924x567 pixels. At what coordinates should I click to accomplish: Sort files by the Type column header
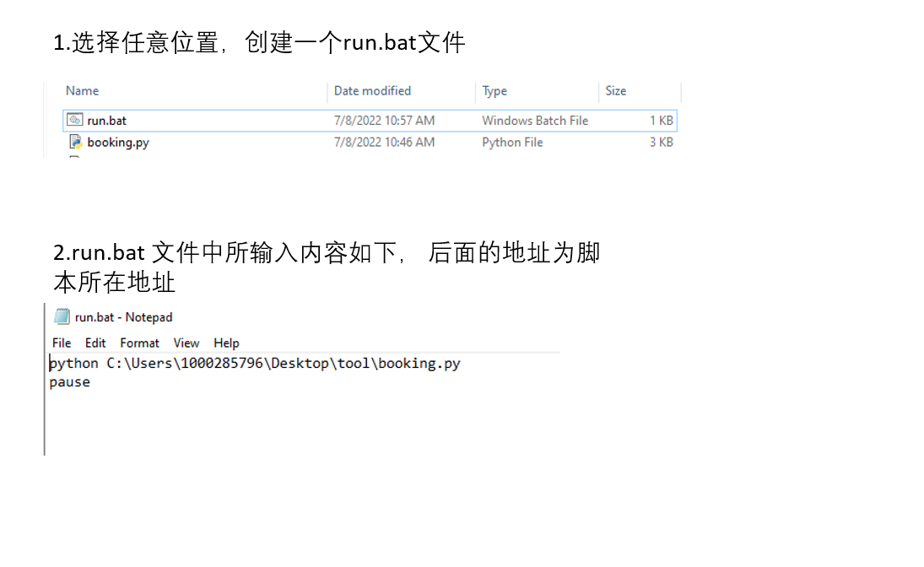(x=494, y=90)
